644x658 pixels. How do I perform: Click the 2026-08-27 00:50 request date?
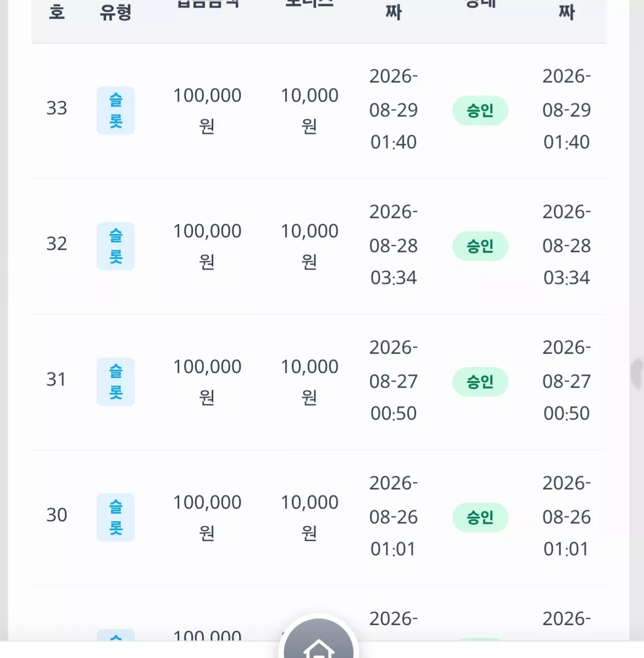(393, 381)
